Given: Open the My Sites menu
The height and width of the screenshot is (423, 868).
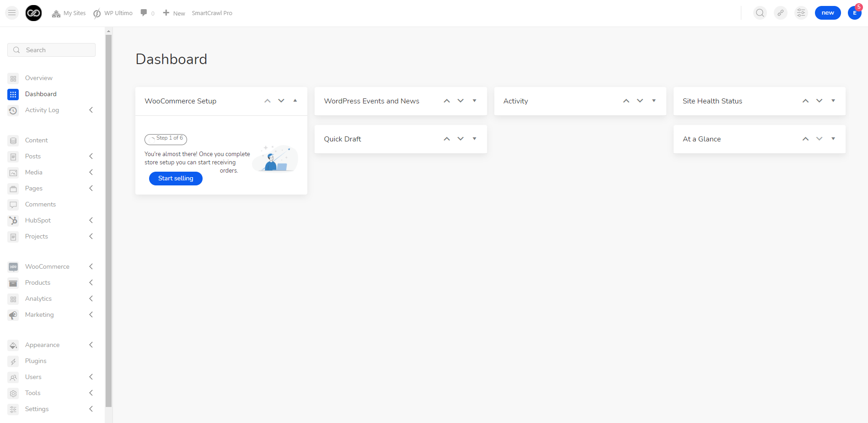Looking at the screenshot, I should click(x=69, y=13).
